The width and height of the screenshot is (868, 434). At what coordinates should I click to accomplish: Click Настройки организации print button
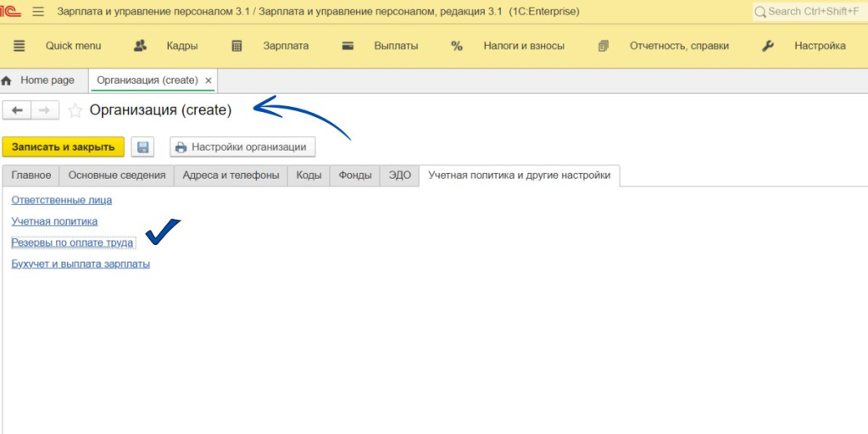point(242,147)
